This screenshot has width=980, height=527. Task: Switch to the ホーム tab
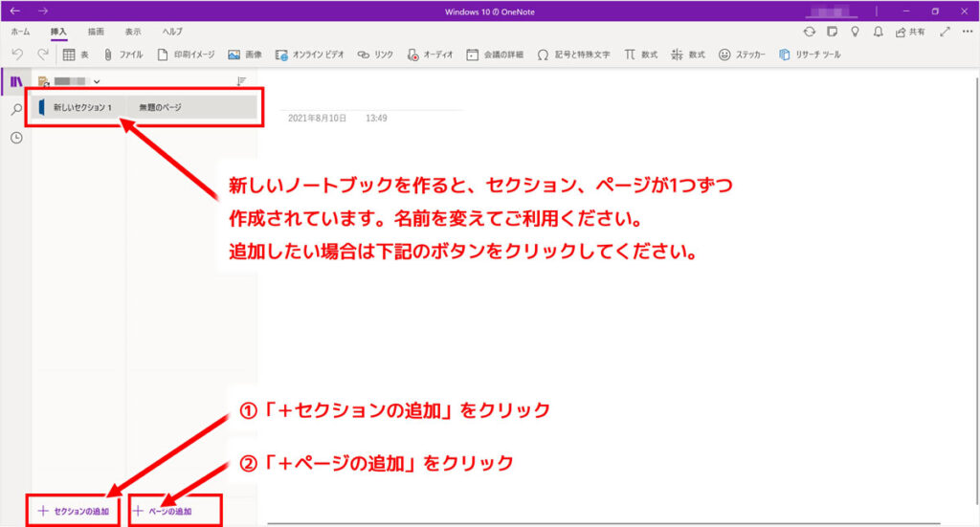[x=20, y=32]
